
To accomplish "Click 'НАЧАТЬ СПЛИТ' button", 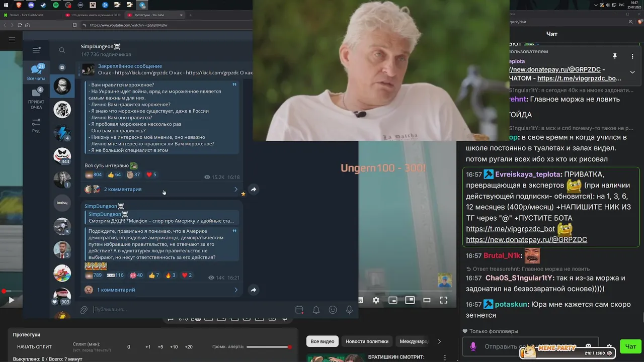I will point(35,347).
